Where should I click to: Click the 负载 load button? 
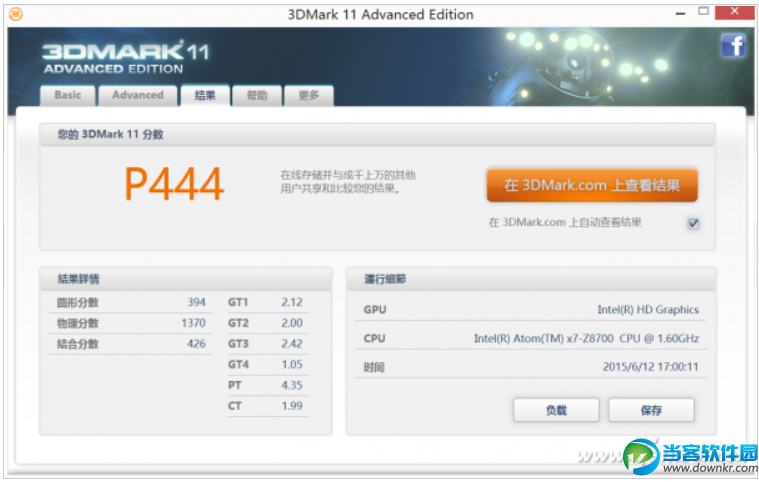click(556, 410)
